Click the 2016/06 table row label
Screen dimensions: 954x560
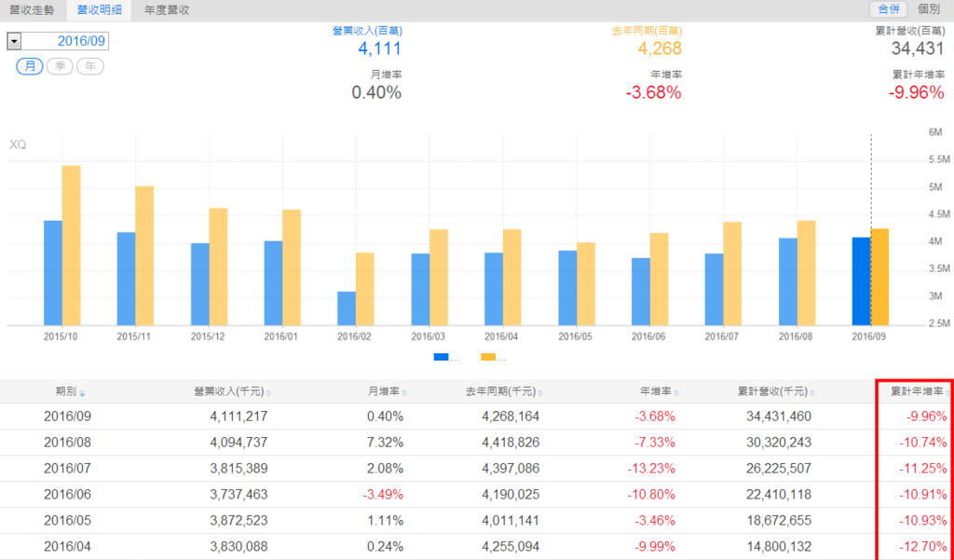pyautogui.click(x=67, y=494)
